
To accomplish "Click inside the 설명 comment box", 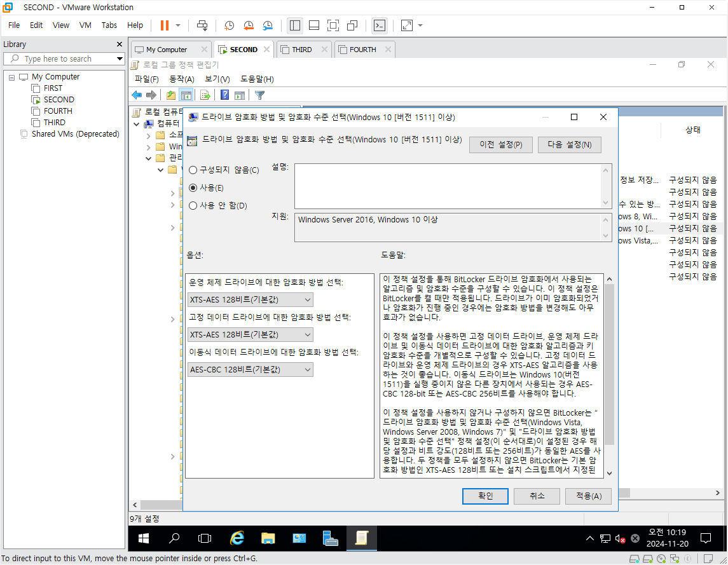I will point(448,186).
